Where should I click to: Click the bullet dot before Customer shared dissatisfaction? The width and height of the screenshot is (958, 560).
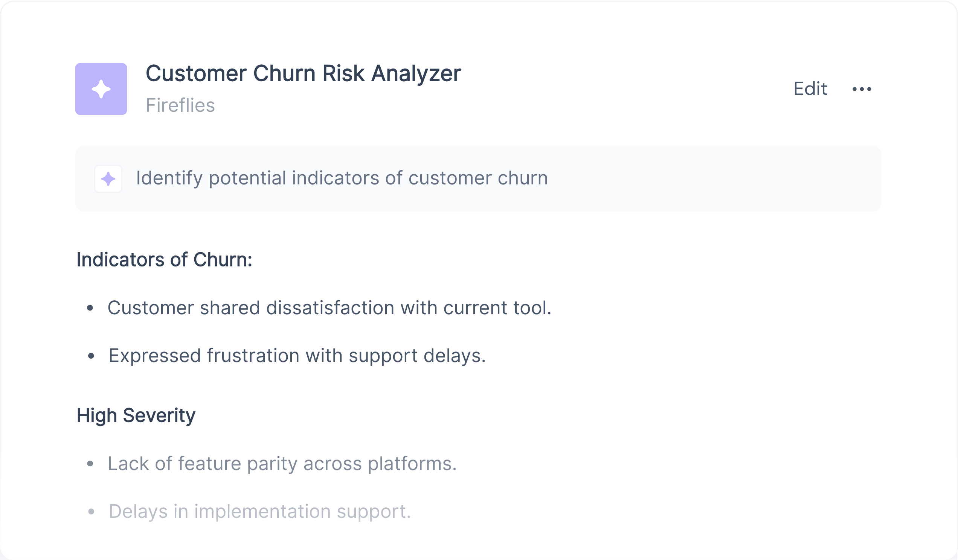90,308
